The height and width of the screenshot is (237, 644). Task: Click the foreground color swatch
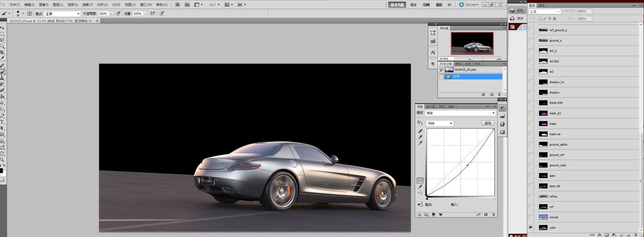[1, 171]
